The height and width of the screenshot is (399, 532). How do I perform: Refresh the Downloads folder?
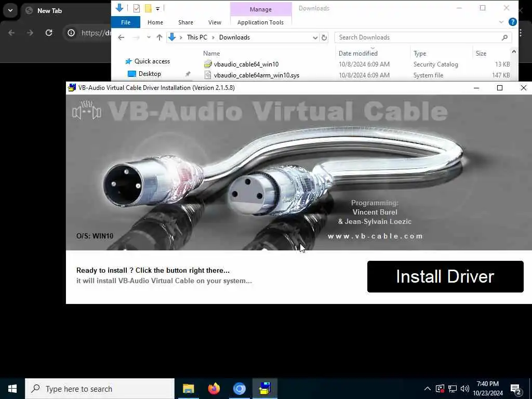(x=324, y=37)
